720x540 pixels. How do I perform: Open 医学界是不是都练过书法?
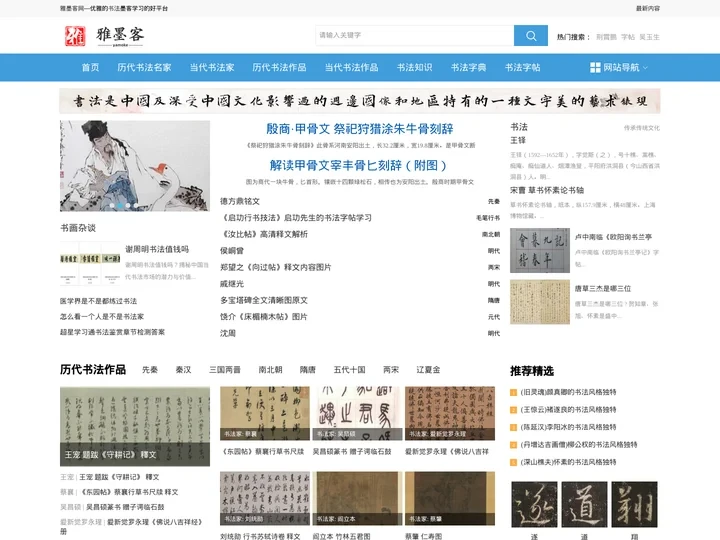pos(98,301)
